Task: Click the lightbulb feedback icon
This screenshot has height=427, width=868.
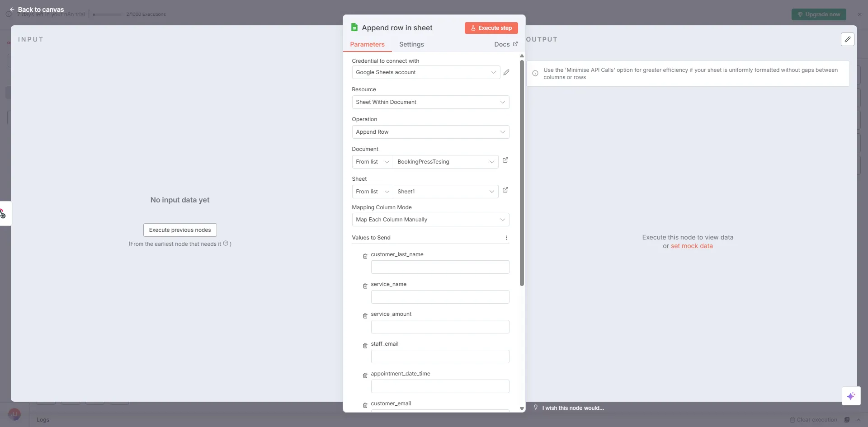Action: (x=536, y=408)
